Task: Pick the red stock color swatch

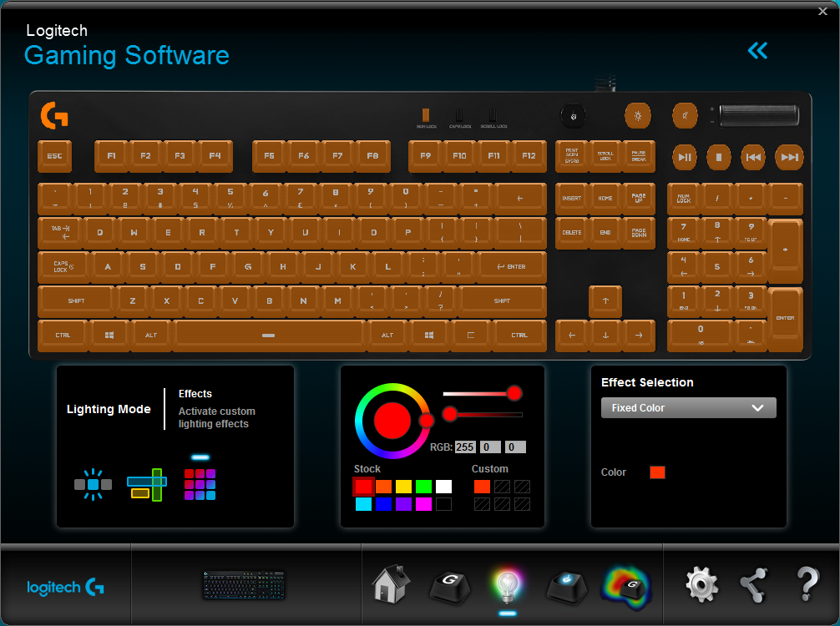Action: coord(363,487)
